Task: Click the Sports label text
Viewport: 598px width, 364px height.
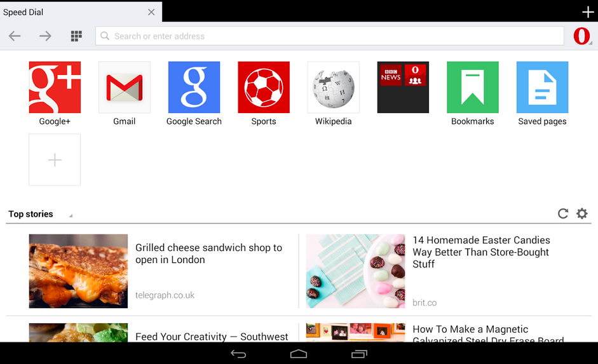Action: coord(264,121)
